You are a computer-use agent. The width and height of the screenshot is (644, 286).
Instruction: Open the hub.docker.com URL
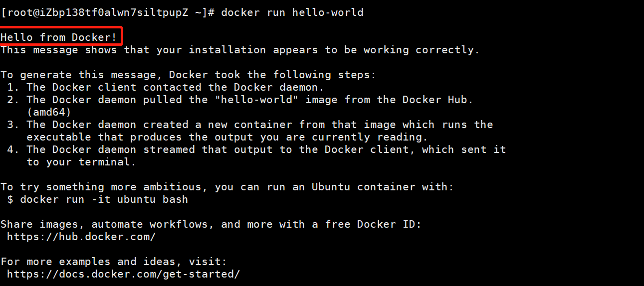pyautogui.click(x=81, y=237)
